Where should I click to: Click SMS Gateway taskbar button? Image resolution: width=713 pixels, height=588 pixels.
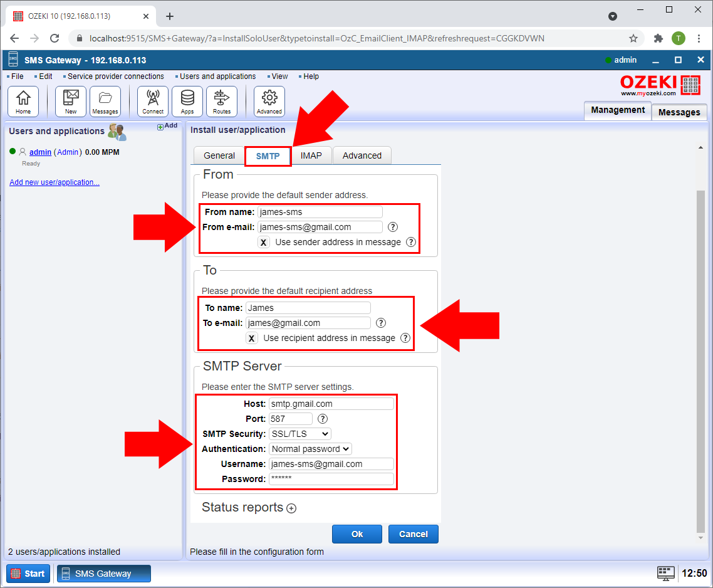(103, 574)
